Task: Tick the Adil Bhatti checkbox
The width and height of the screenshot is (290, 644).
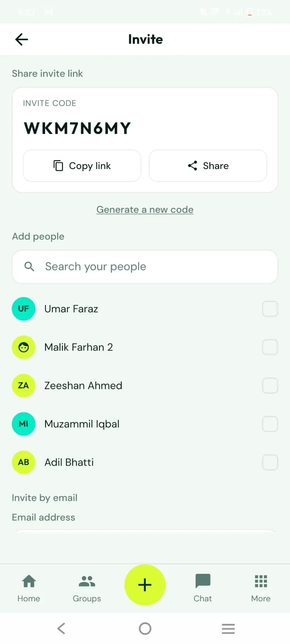Action: 270,462
